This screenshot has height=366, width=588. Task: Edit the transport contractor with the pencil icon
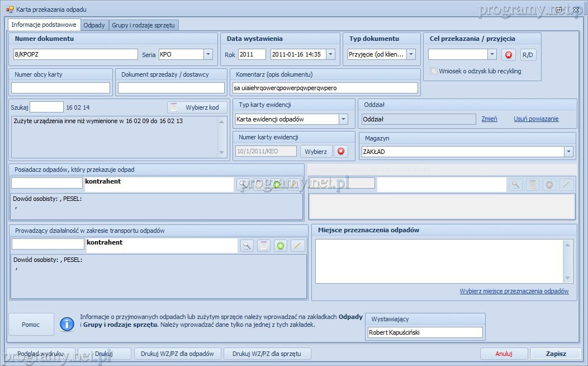pos(297,246)
